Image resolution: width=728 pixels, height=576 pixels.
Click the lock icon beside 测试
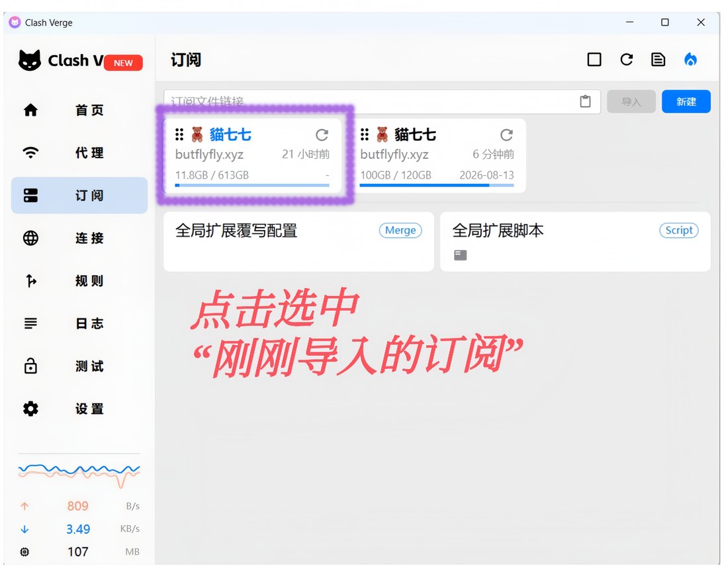pos(30,366)
